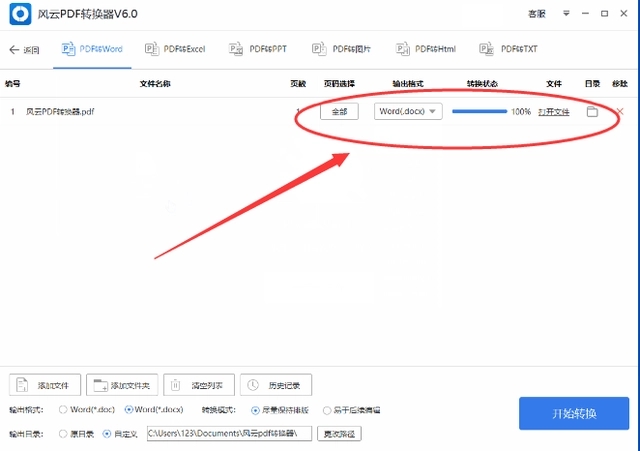Click the back arrow 返回

[24, 50]
